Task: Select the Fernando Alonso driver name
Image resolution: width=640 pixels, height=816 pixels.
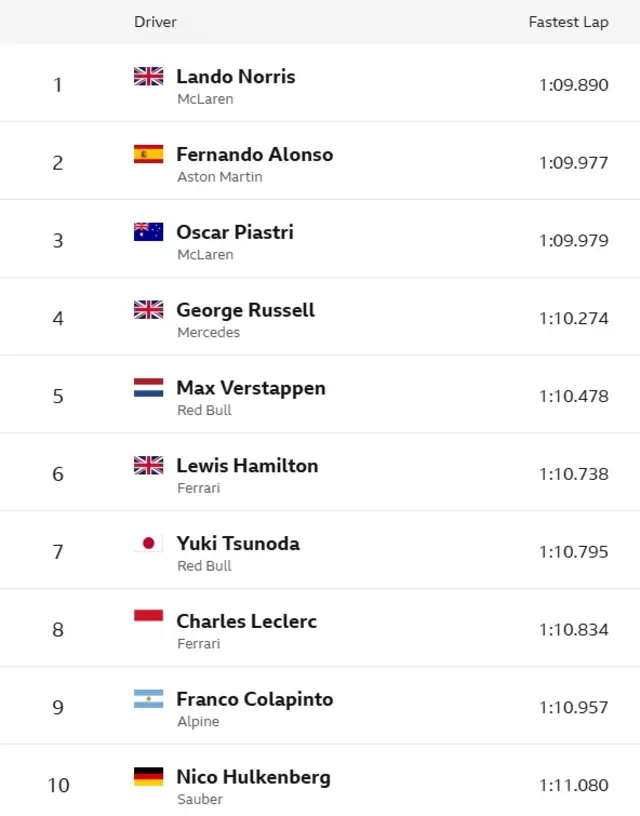Action: click(254, 154)
